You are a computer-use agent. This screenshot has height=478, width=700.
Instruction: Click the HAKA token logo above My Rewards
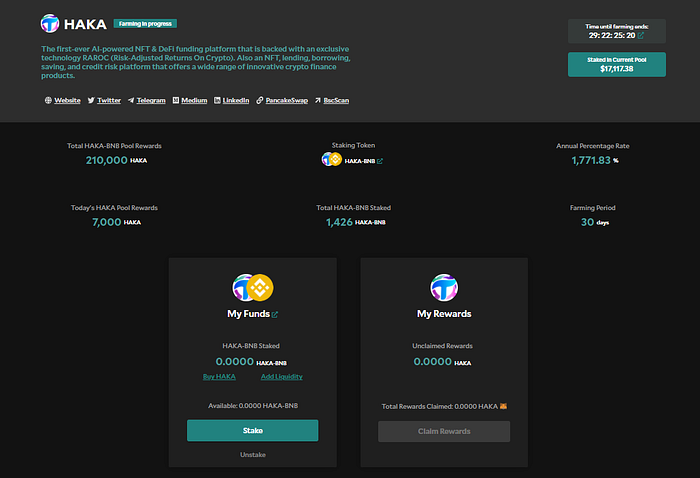pyautogui.click(x=444, y=288)
